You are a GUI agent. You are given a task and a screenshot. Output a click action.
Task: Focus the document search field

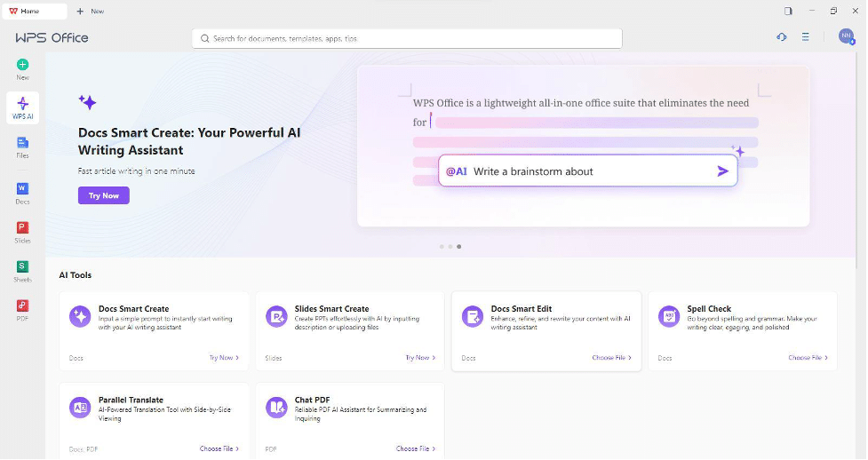tap(407, 39)
